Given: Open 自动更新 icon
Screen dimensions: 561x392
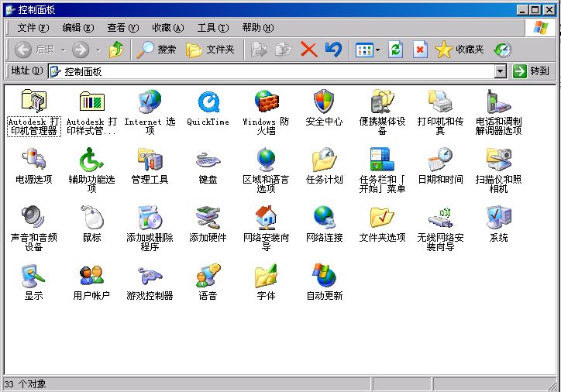Looking at the screenshot, I should pos(324,275).
